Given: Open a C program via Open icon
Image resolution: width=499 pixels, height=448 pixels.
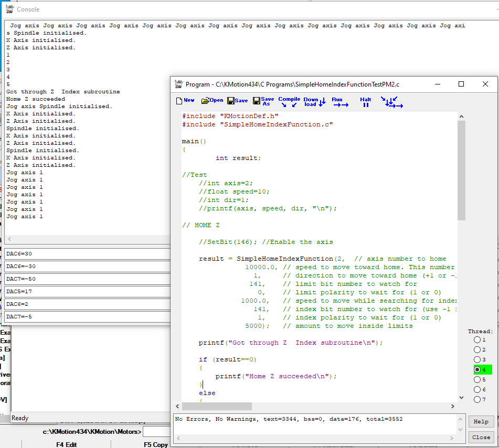Looking at the screenshot, I should (x=213, y=101).
